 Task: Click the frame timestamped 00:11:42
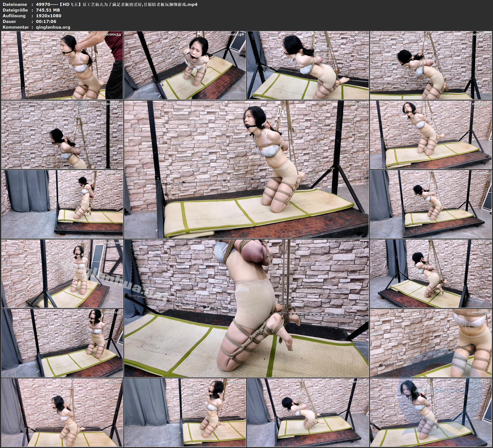[x=62, y=343]
